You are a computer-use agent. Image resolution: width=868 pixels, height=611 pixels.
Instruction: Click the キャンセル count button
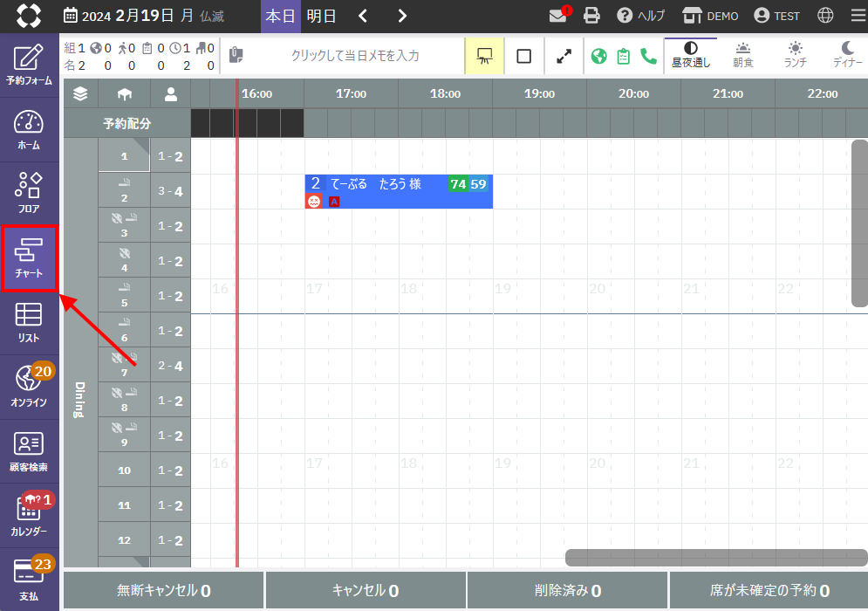click(x=366, y=591)
